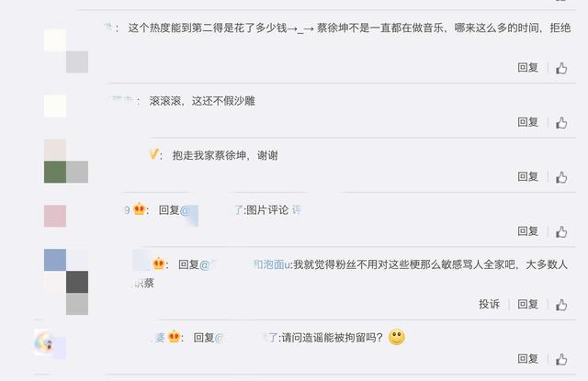Like the 请问造谣能被拘留吗 comment
This screenshot has width=588, height=381.
pos(561,359)
